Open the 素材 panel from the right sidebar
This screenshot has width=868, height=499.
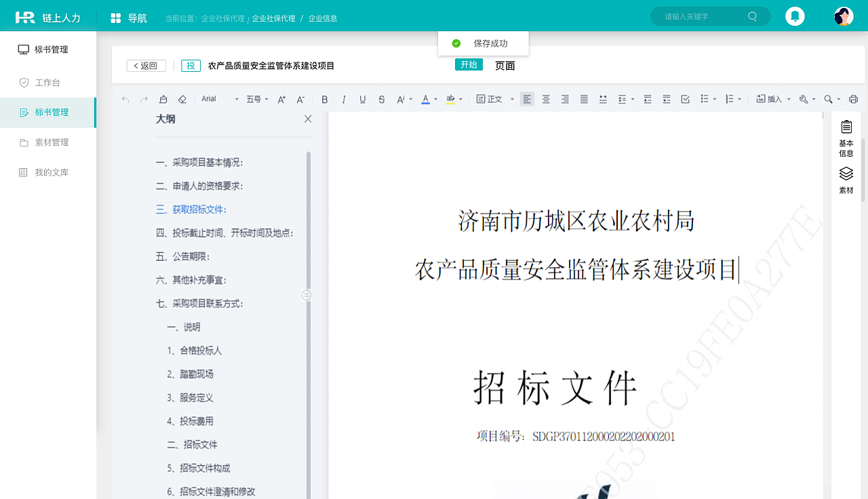pyautogui.click(x=846, y=180)
